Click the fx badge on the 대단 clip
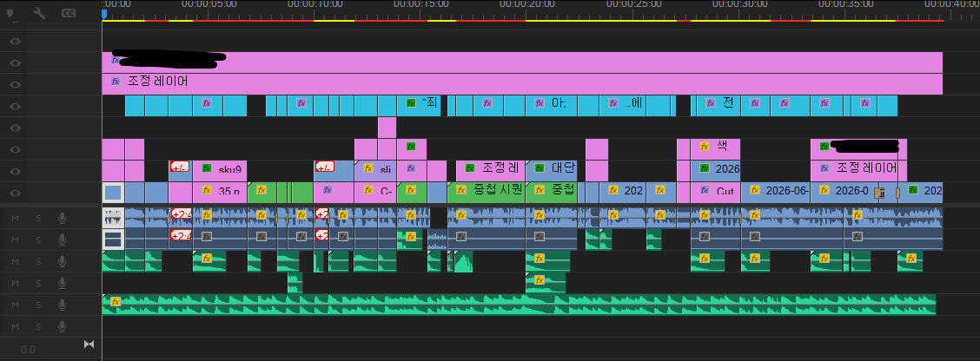 coord(540,168)
